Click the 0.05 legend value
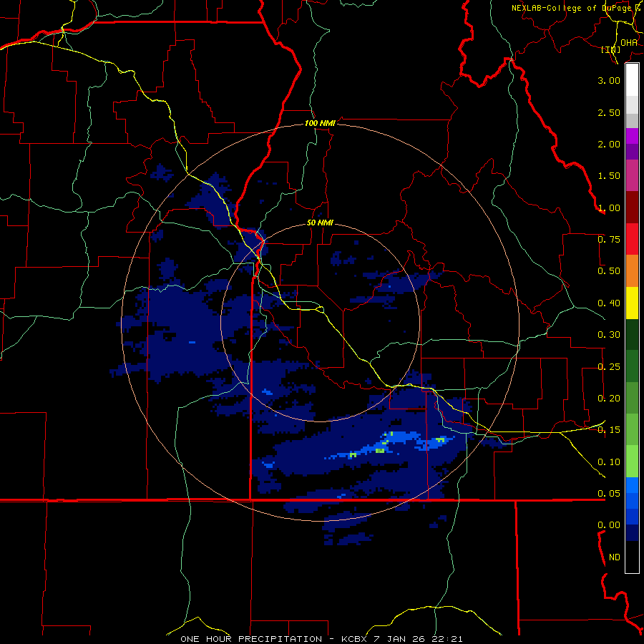Image resolution: width=644 pixels, height=644 pixels. click(609, 494)
